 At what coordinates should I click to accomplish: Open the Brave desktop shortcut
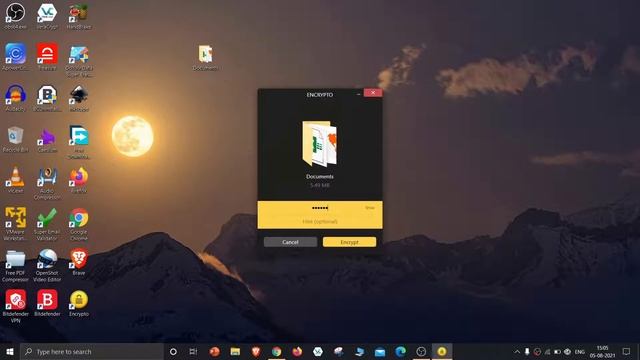[x=79, y=262]
